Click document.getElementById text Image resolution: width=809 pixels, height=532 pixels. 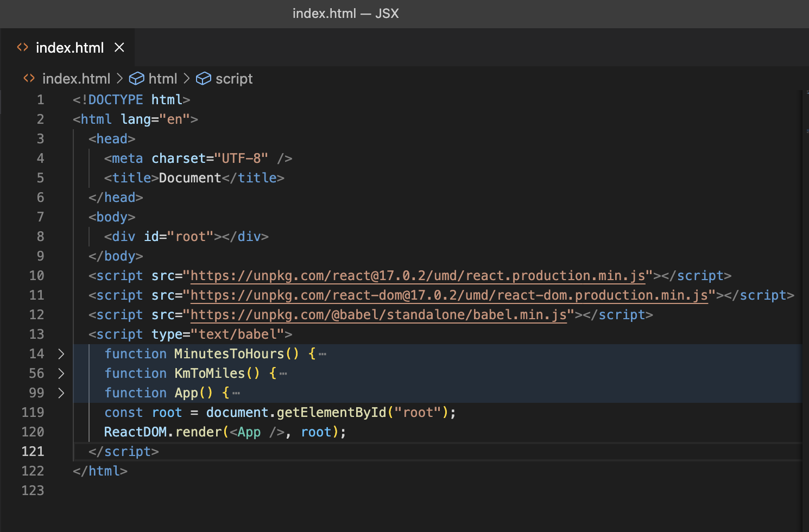(x=296, y=413)
